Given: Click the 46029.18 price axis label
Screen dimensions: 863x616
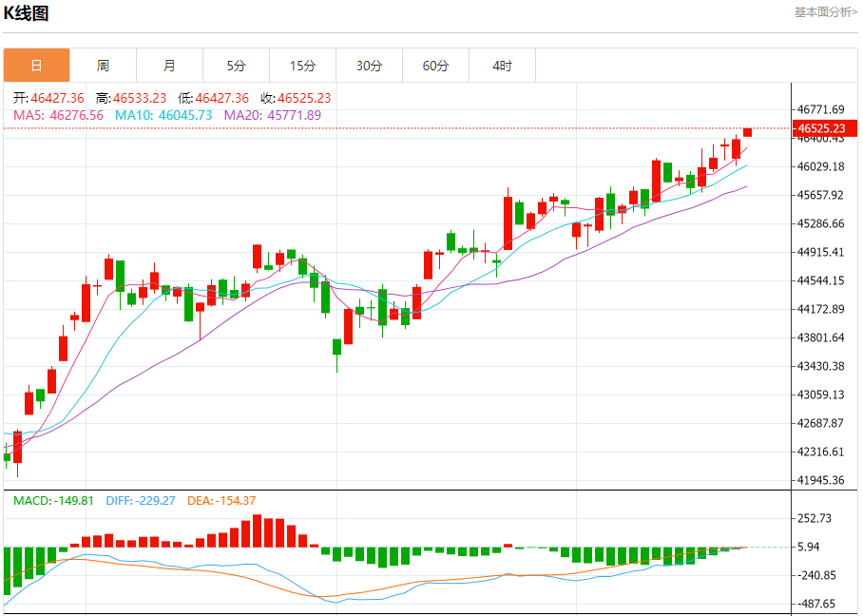Looking at the screenshot, I should click(x=820, y=166).
